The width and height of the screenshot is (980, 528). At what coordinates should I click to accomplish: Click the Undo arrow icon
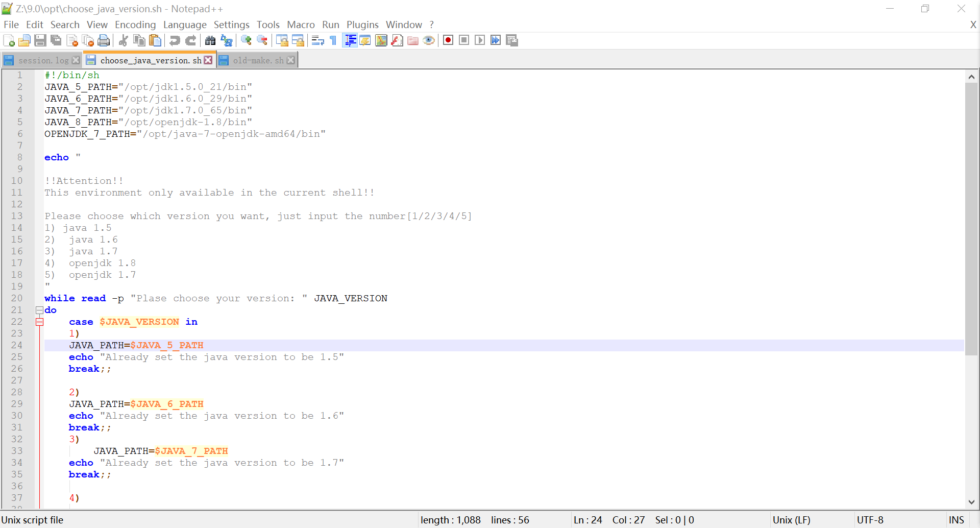tap(175, 40)
